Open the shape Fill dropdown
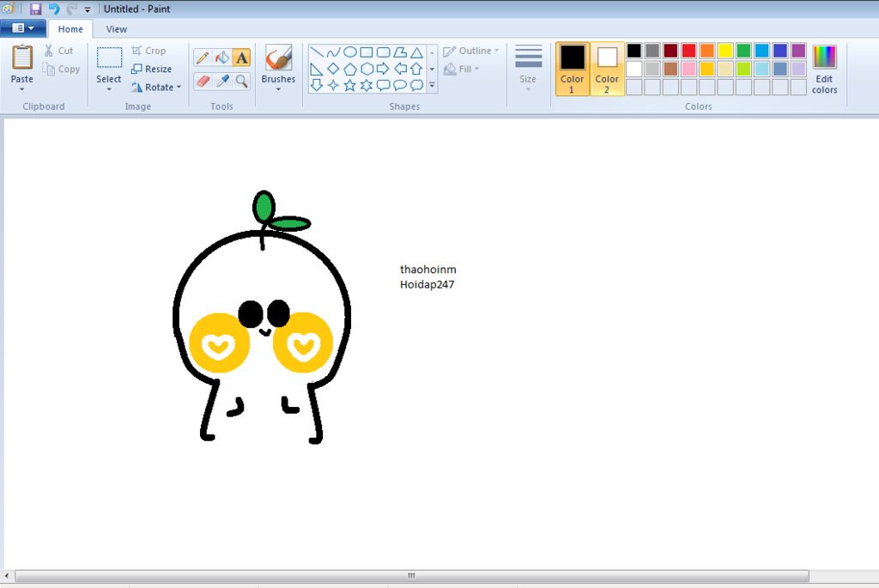Screen dimensions: 879x588 pos(461,69)
